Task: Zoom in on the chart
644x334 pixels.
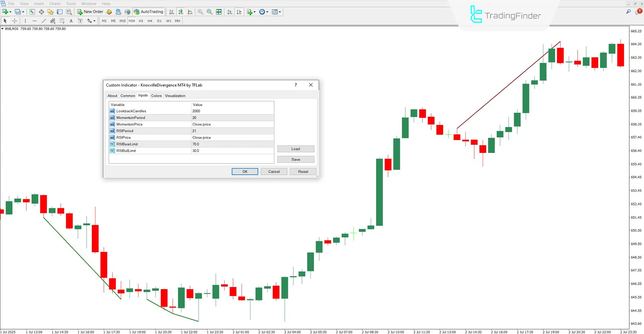Action: pyautogui.click(x=200, y=12)
